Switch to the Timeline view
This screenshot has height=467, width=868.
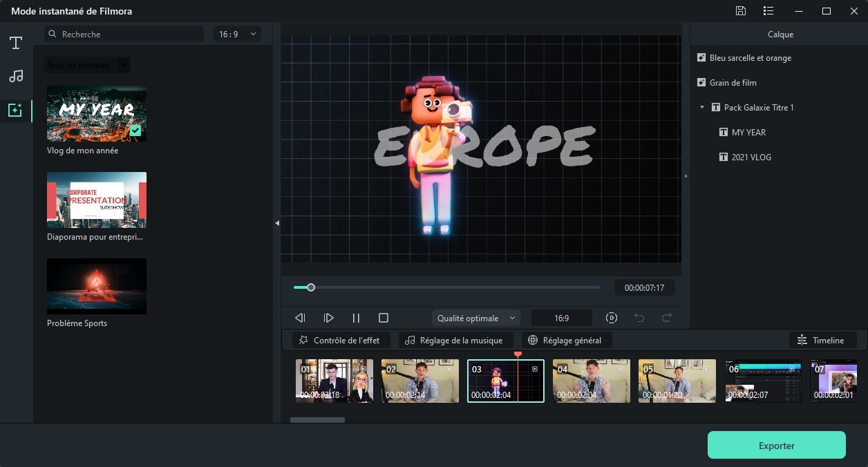pos(822,340)
